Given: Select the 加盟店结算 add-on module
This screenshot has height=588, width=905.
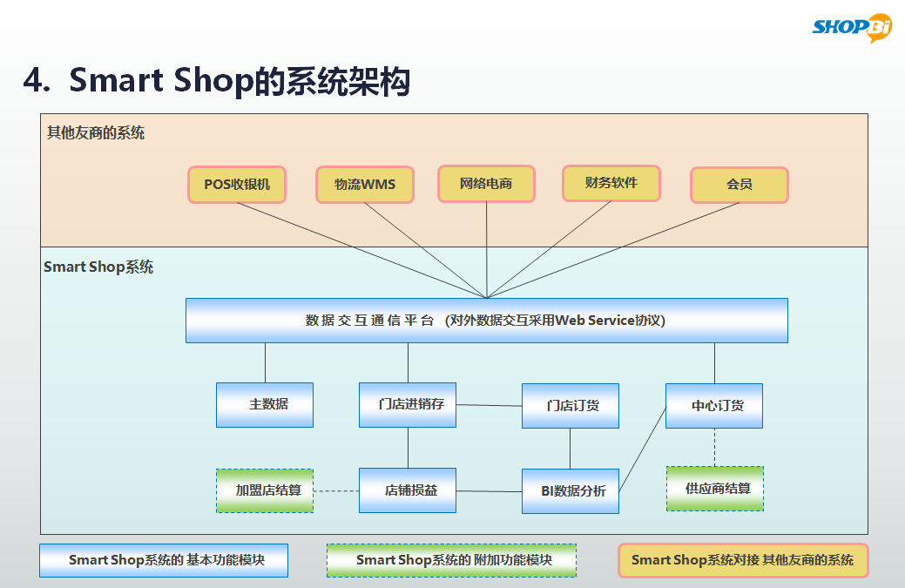Looking at the screenshot, I should [x=265, y=490].
